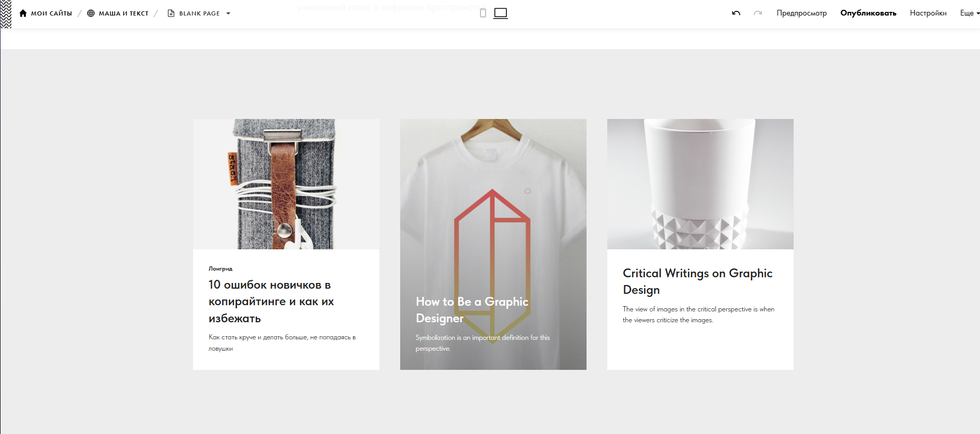This screenshot has width=980, height=434.
Task: Go to Мои сайты breadcrumb link
Action: click(51, 13)
